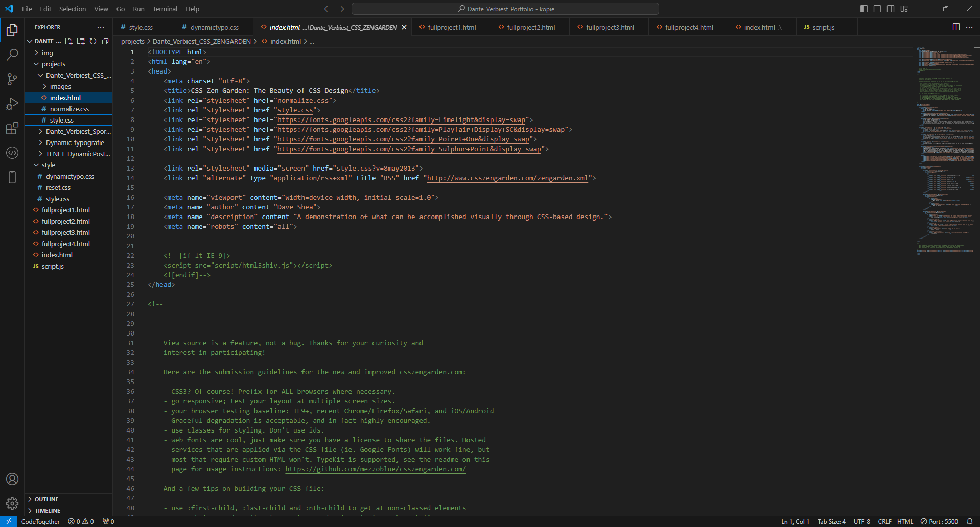Open Explorer views and more actions menu
The image size is (980, 527).
point(101,27)
